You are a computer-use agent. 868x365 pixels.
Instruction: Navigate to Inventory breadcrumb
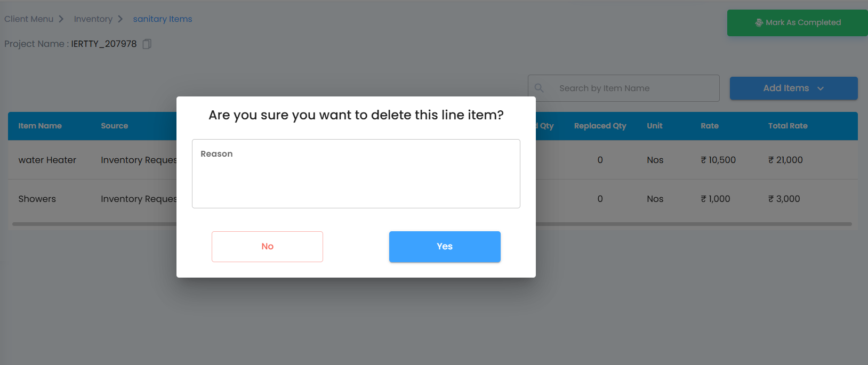coord(93,19)
